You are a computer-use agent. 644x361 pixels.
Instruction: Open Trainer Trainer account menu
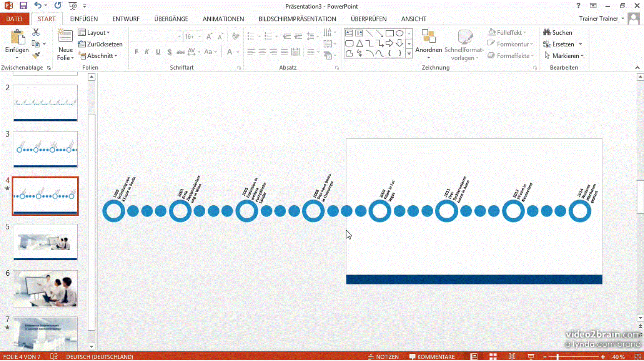coord(602,18)
